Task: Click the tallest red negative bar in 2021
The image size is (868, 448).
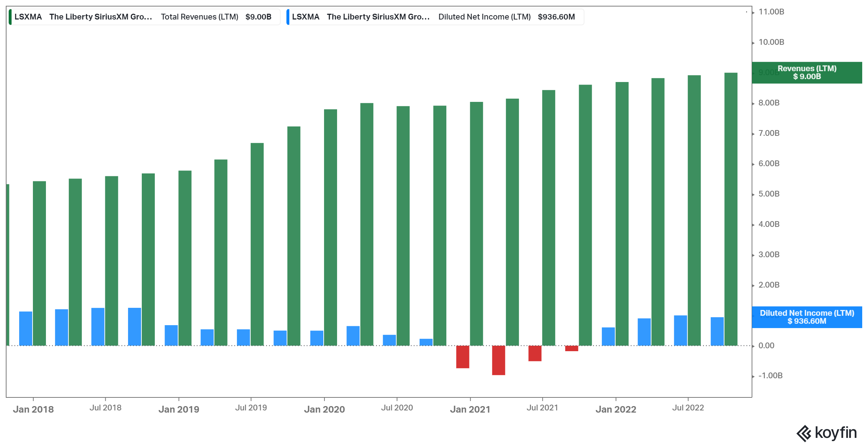Action: coord(498,360)
